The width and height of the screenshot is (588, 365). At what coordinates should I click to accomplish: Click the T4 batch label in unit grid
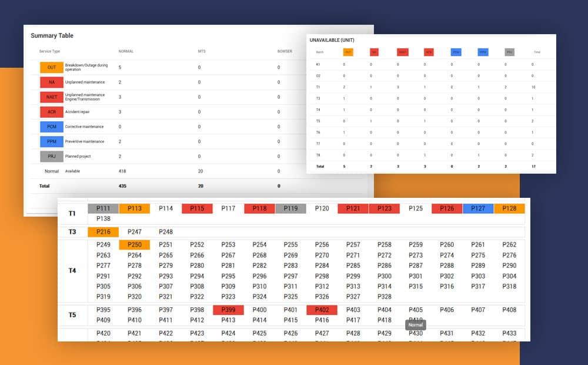click(x=72, y=271)
